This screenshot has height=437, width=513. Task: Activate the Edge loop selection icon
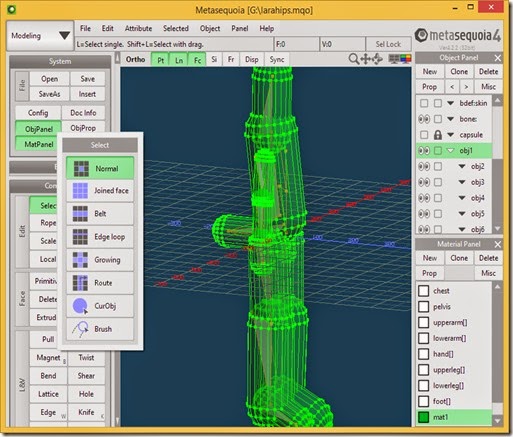pyautogui.click(x=81, y=237)
